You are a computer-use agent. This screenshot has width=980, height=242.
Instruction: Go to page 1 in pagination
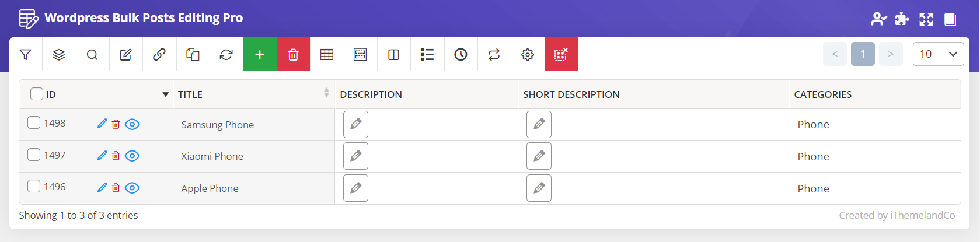coord(863,54)
